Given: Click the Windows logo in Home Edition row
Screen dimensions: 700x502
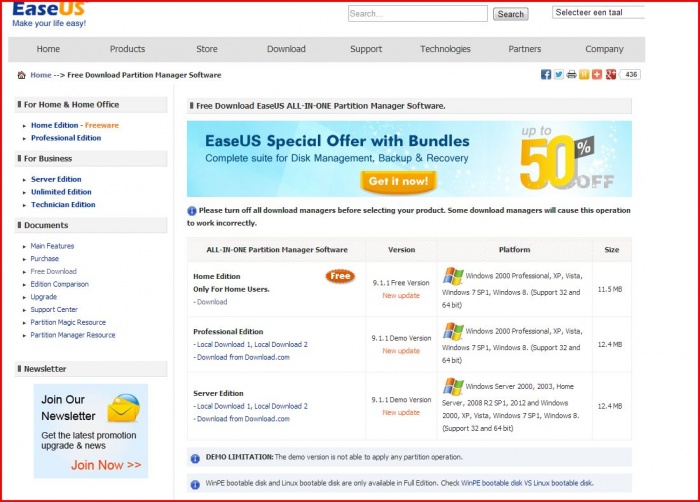Looking at the screenshot, I should click(x=453, y=276).
